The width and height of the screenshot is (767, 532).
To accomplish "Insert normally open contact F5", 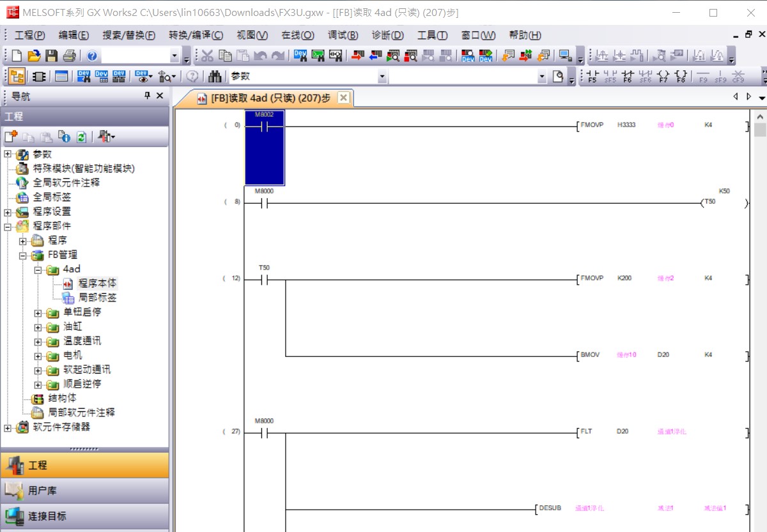I will 593,77.
